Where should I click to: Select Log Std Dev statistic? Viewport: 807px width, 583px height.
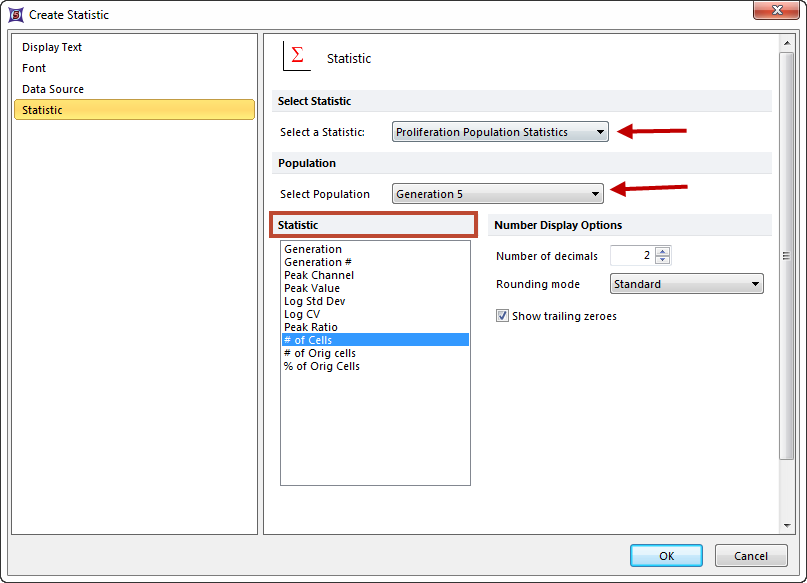tap(375, 301)
